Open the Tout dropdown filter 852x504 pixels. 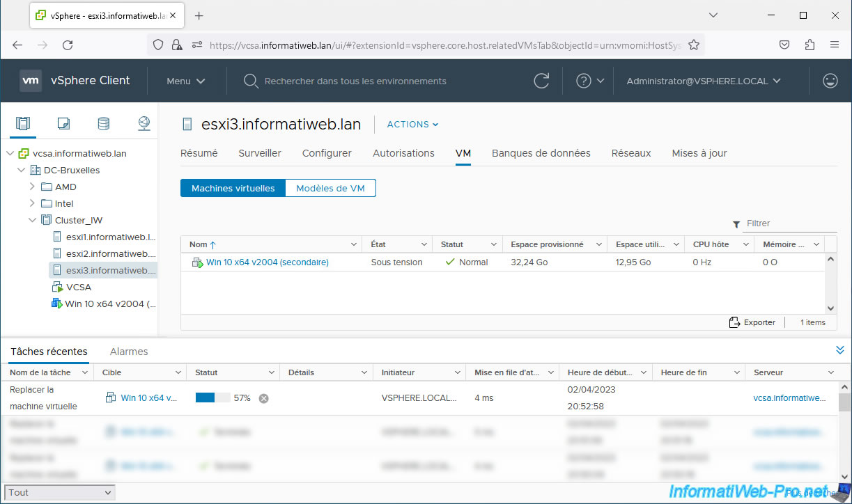[x=59, y=492]
